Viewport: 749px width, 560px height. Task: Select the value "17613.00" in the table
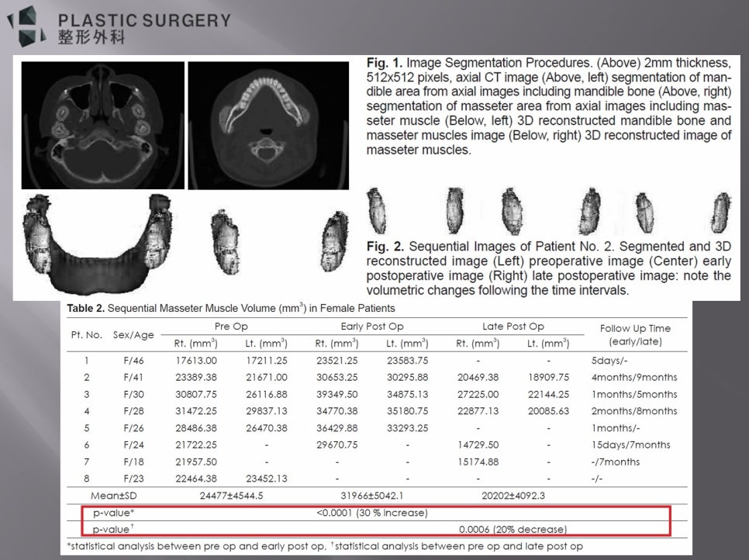[196, 361]
